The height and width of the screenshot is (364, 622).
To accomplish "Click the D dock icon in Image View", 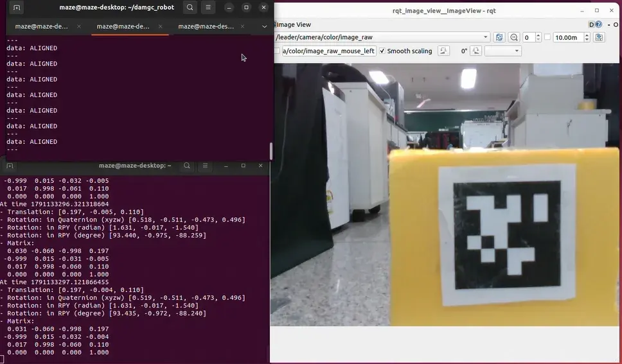I will pos(591,24).
